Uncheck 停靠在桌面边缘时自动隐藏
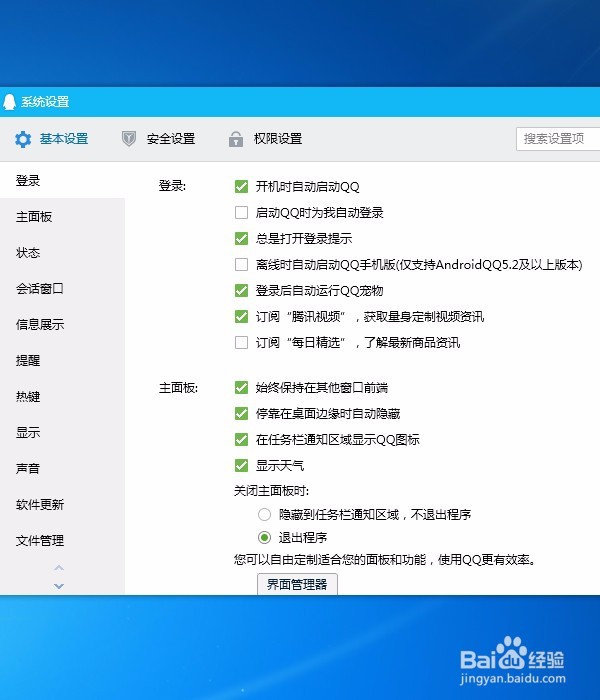Image resolution: width=600 pixels, height=700 pixels. (x=242, y=414)
